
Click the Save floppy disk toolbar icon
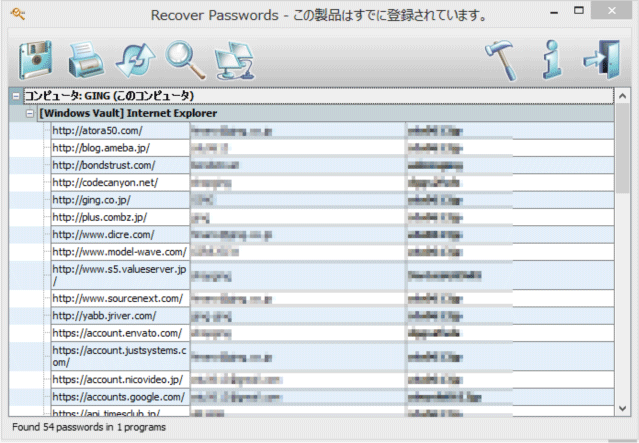coord(35,60)
